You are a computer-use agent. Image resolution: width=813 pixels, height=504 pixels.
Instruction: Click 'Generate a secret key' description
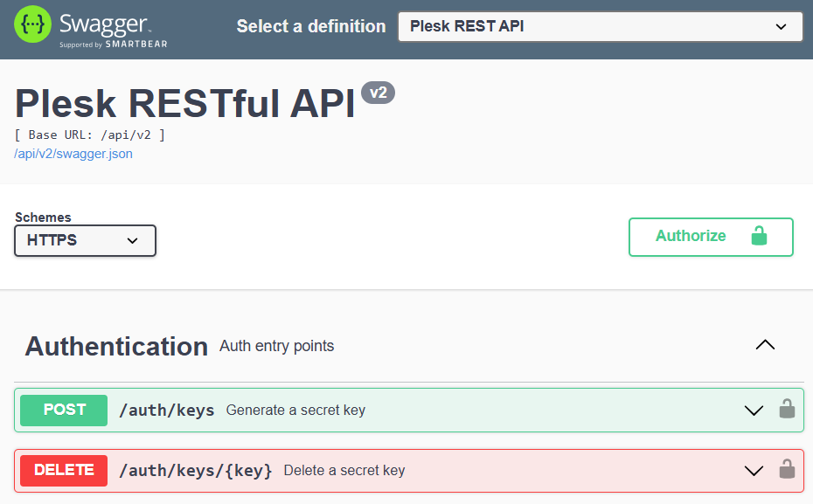point(295,411)
